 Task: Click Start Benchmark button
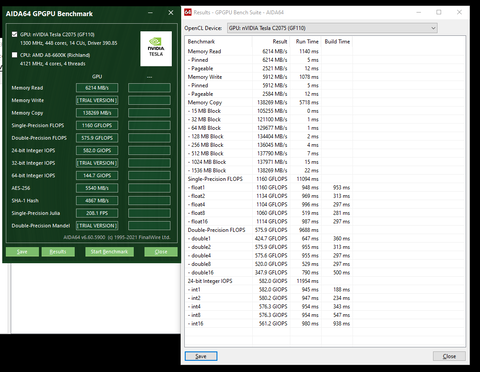coord(109,252)
